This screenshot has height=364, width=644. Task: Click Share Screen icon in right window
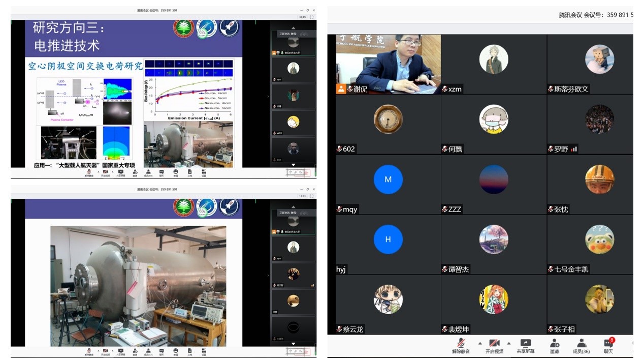click(525, 344)
